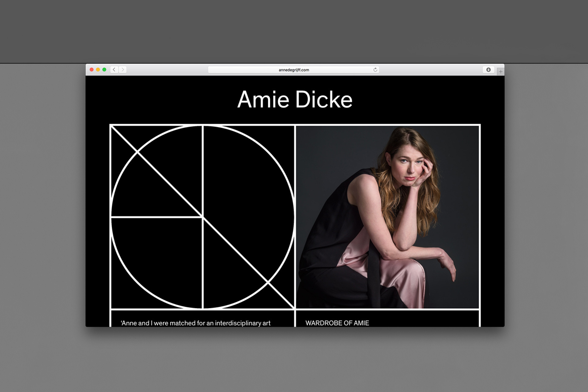Viewport: 588px width, 392px height.
Task: Go back with the Safari back arrow
Action: click(114, 70)
